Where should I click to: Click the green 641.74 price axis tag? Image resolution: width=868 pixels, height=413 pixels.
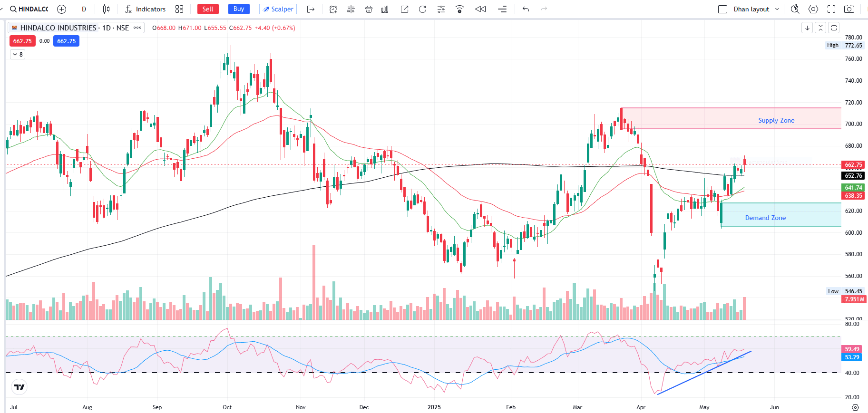853,188
